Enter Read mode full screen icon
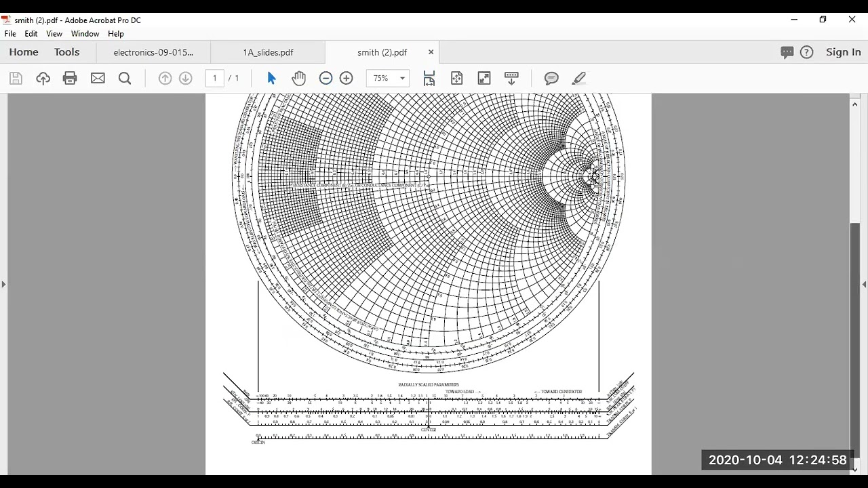The width and height of the screenshot is (868, 488). click(x=484, y=79)
